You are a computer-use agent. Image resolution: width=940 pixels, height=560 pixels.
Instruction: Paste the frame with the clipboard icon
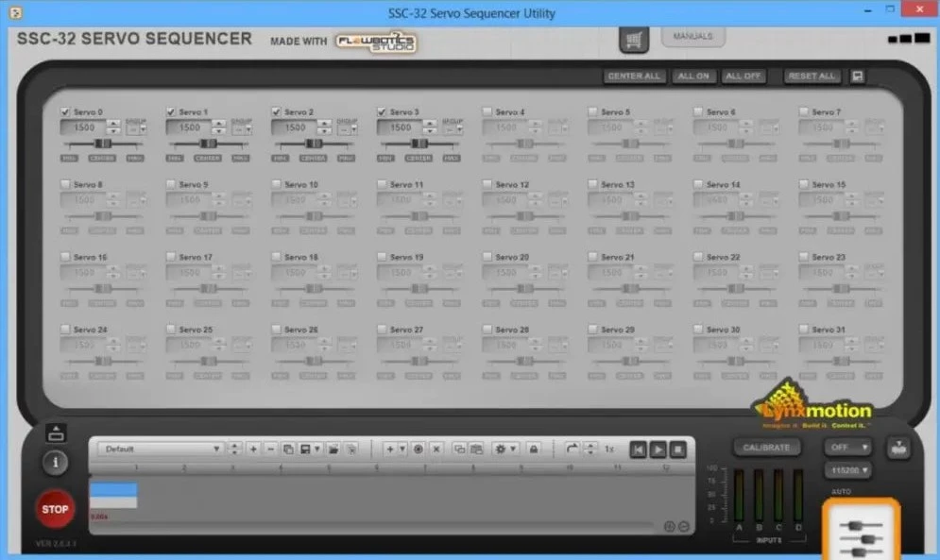[476, 450]
